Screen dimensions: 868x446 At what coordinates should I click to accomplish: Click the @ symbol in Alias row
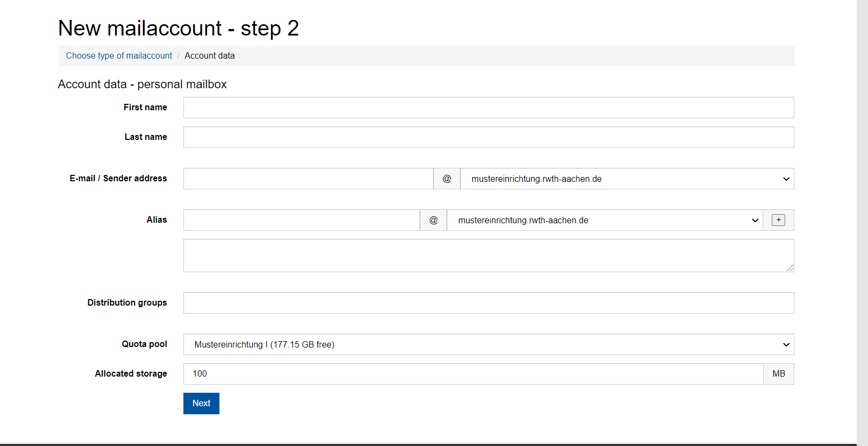(x=433, y=220)
